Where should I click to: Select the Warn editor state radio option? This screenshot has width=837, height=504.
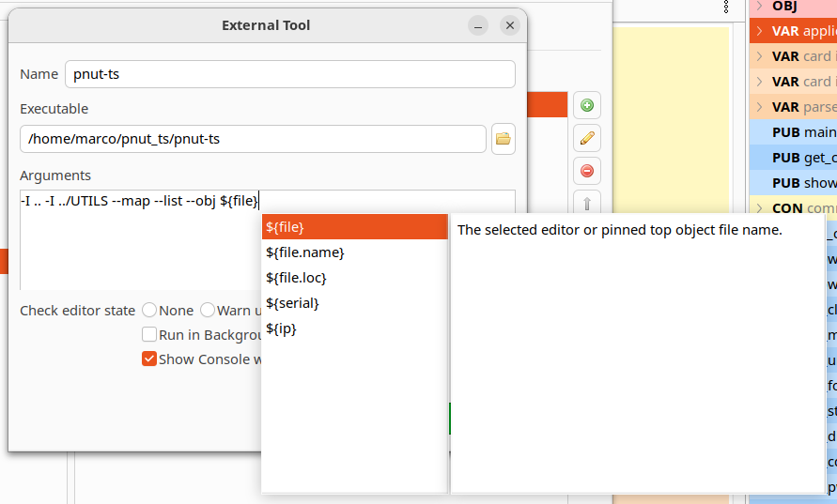point(208,310)
